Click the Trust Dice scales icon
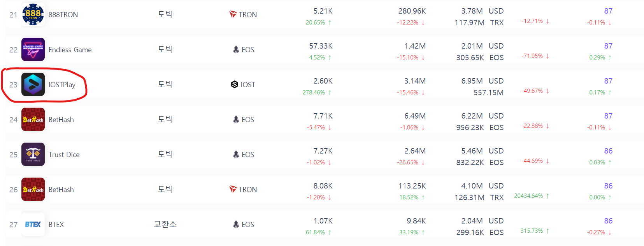Viewport: 644px width, 246px height. pyautogui.click(x=33, y=154)
